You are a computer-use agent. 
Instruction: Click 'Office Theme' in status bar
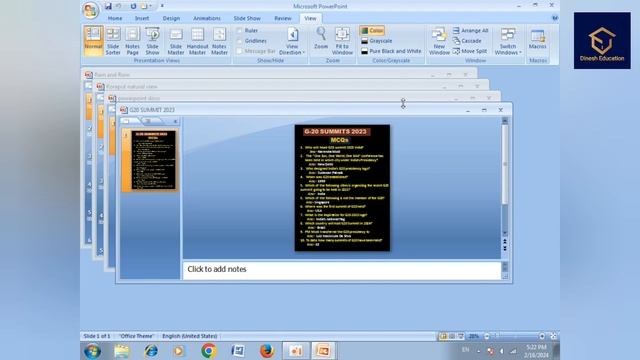click(136, 336)
